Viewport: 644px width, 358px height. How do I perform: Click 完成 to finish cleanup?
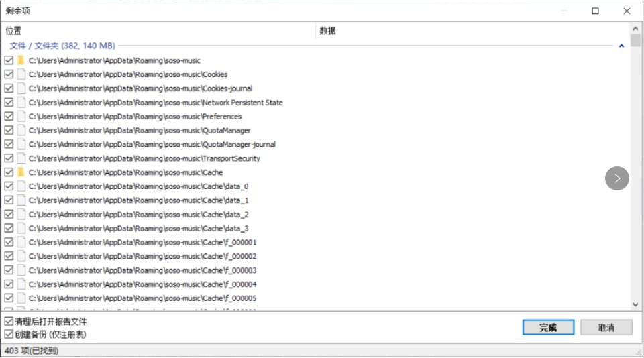coord(548,327)
